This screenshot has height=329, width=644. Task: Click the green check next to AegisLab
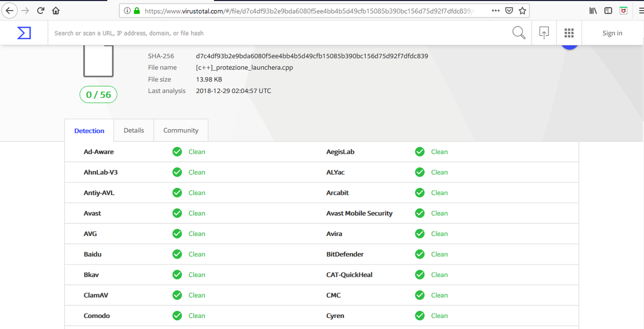(420, 151)
